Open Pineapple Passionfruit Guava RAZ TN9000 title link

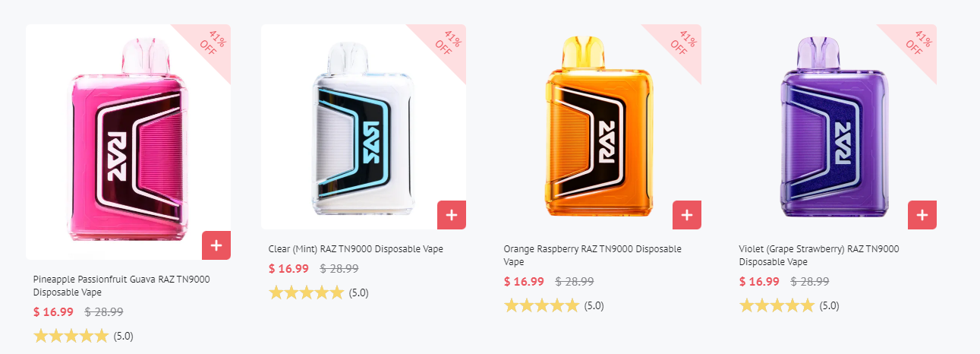tap(121, 286)
